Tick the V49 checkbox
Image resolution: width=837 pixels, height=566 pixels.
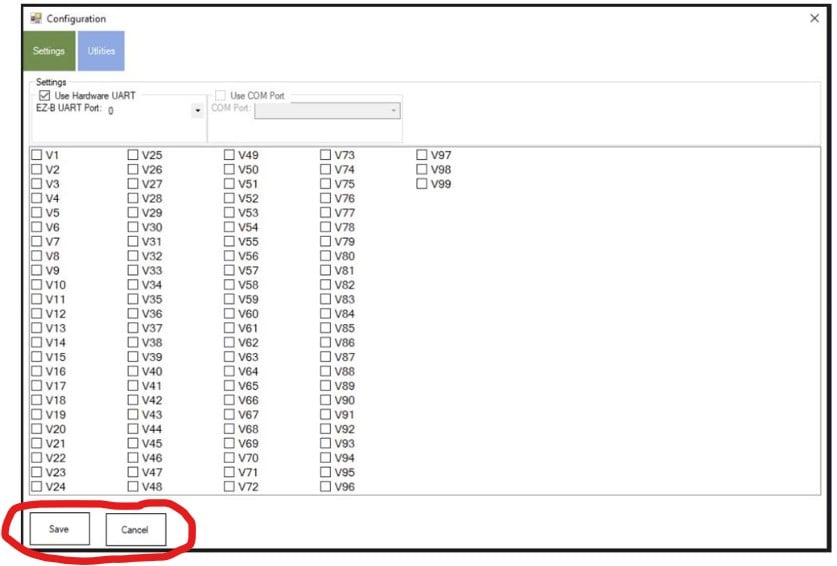coord(229,155)
